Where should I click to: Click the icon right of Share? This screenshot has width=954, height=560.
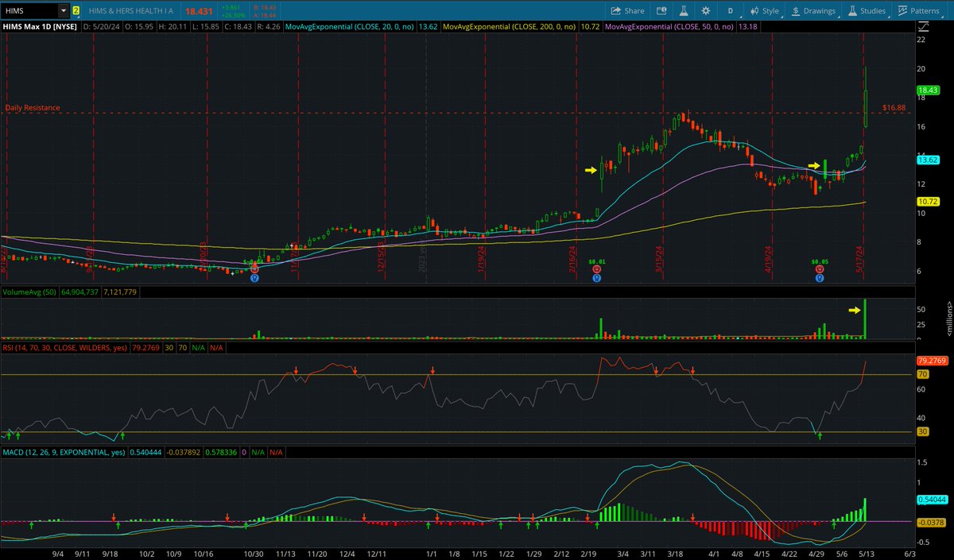coord(661,11)
